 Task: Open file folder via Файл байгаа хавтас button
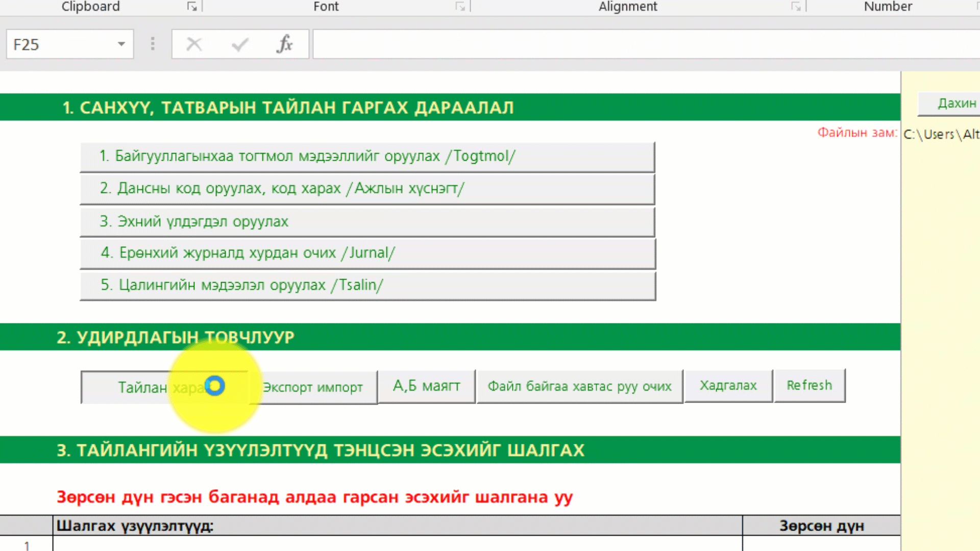[579, 386]
